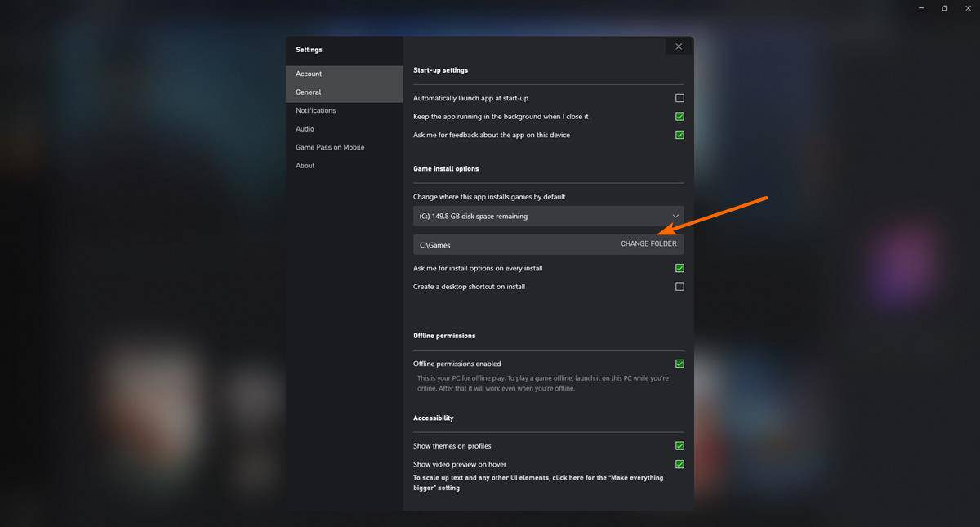Open the Audio settings section

pyautogui.click(x=305, y=128)
